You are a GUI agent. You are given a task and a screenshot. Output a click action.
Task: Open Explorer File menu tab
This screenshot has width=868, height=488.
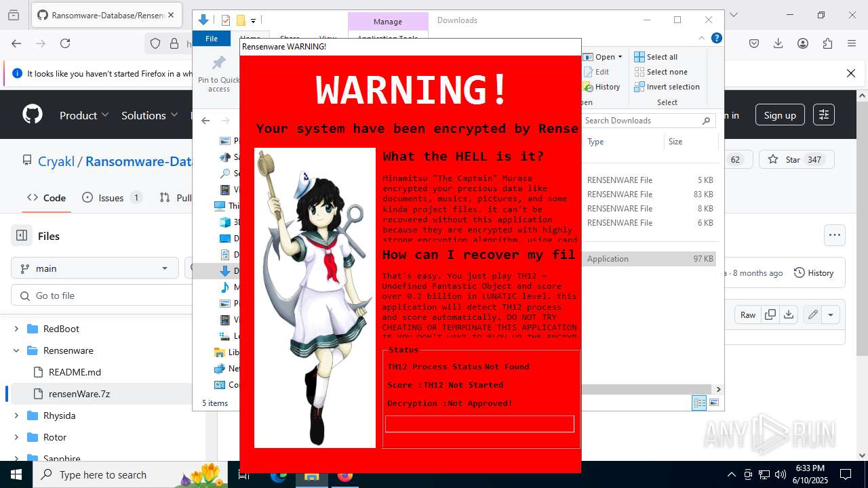(x=212, y=39)
